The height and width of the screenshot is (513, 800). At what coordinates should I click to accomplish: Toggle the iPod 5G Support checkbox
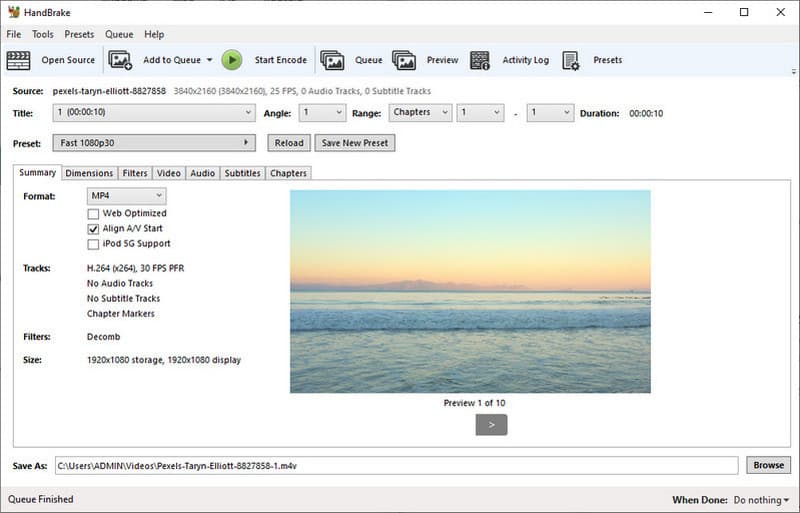[93, 243]
